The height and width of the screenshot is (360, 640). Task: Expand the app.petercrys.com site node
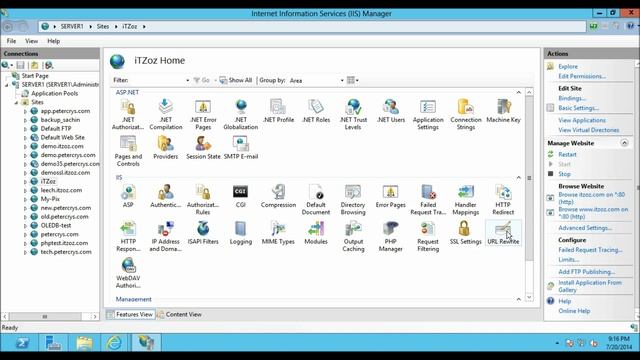(x=25, y=111)
